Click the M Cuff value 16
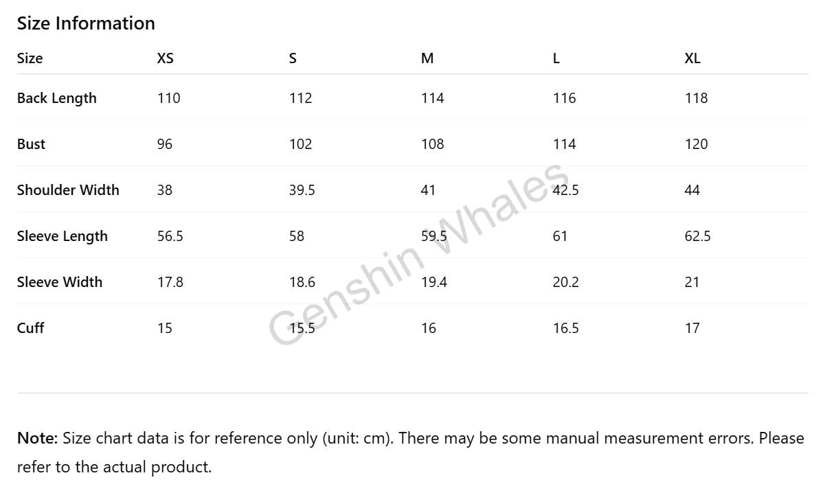 [429, 328]
